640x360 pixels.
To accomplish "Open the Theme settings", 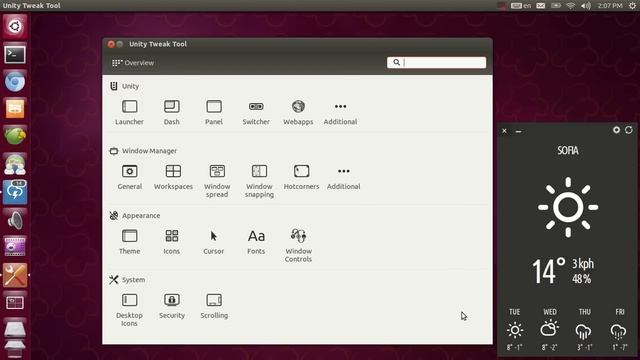I will pyautogui.click(x=129, y=242).
